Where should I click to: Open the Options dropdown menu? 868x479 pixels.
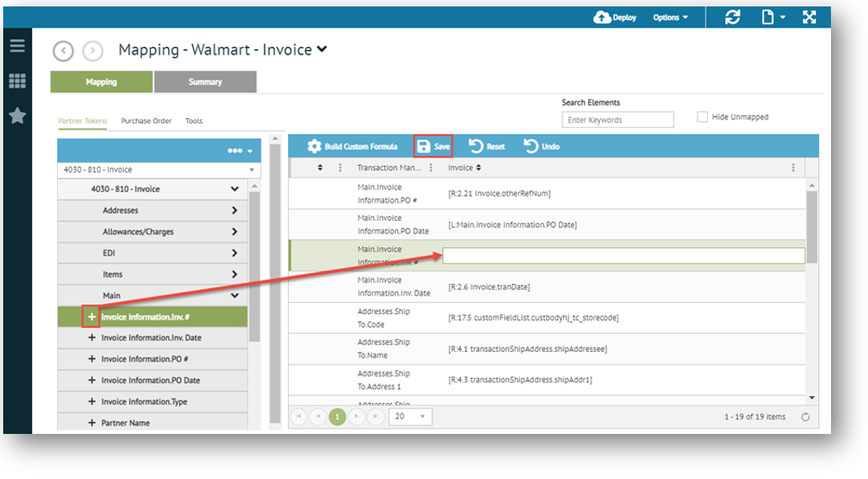click(x=670, y=17)
